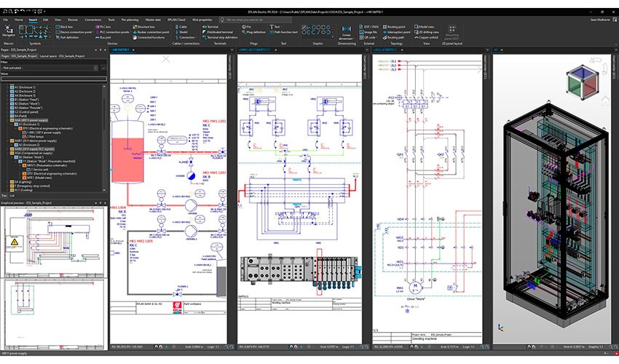Switch to the Devices ribbon tab
Screen dimensions: 619x364
(x=73, y=20)
